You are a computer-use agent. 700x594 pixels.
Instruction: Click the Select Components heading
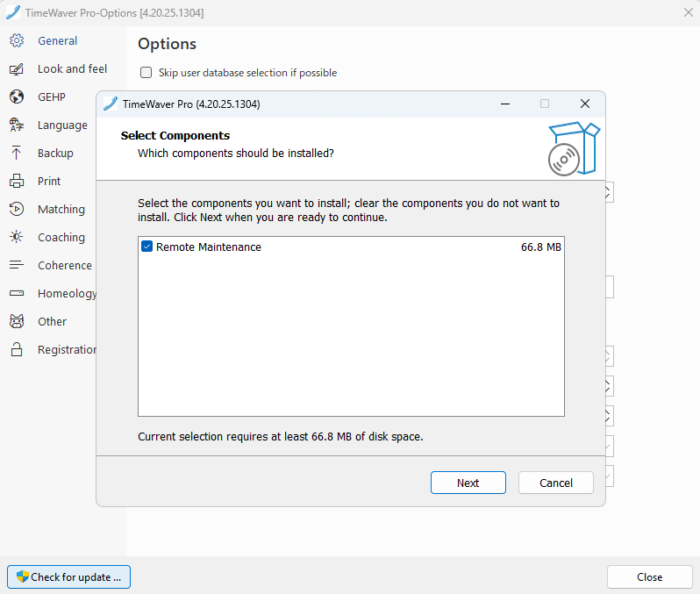point(175,135)
